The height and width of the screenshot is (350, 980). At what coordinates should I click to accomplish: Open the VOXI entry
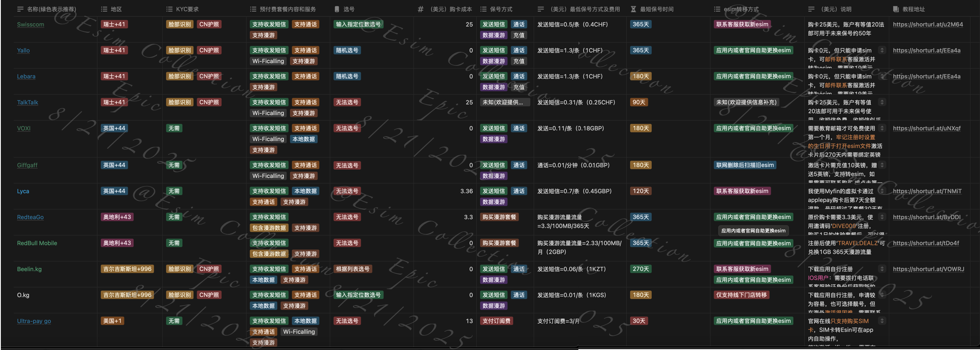pos(23,128)
